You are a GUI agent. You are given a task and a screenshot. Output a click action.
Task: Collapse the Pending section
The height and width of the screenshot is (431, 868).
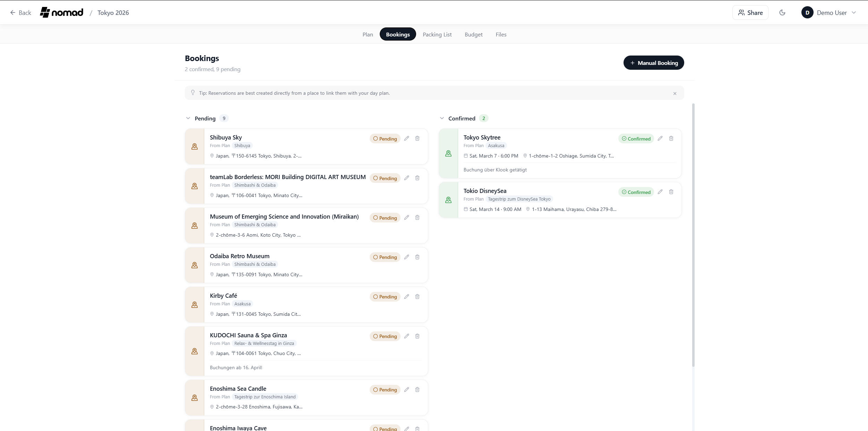(188, 118)
